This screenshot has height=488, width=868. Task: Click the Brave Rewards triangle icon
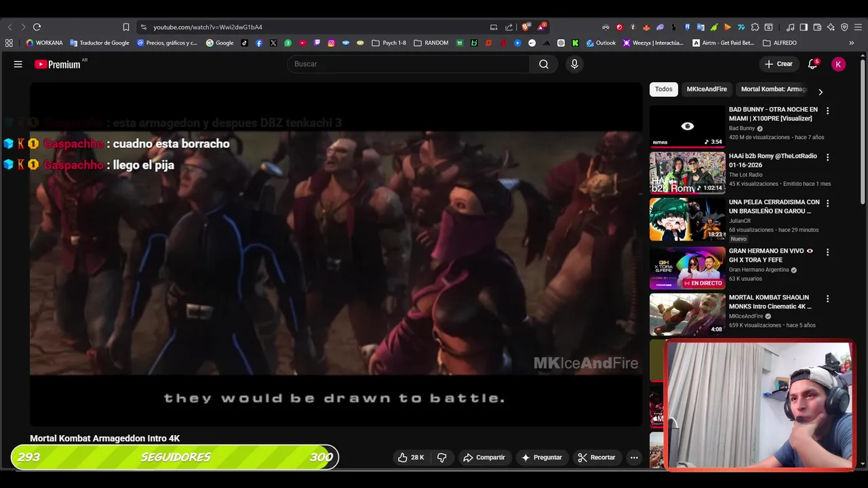tap(541, 27)
